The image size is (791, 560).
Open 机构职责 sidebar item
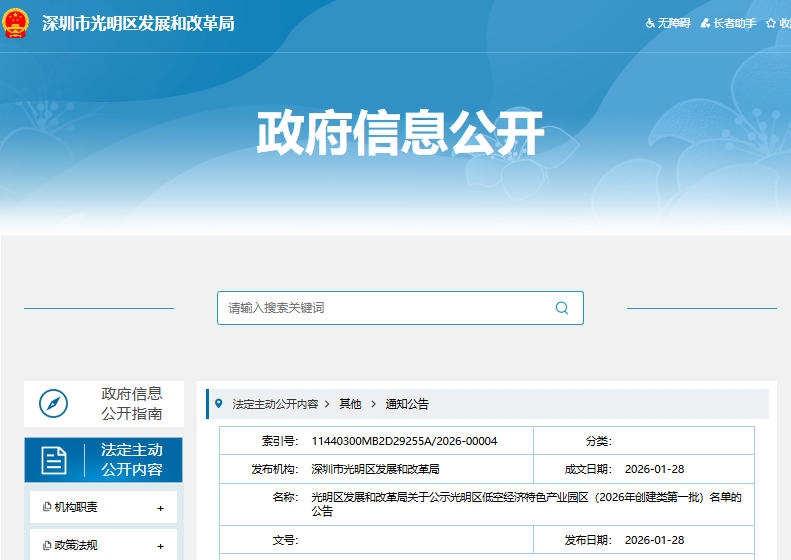[103, 507]
